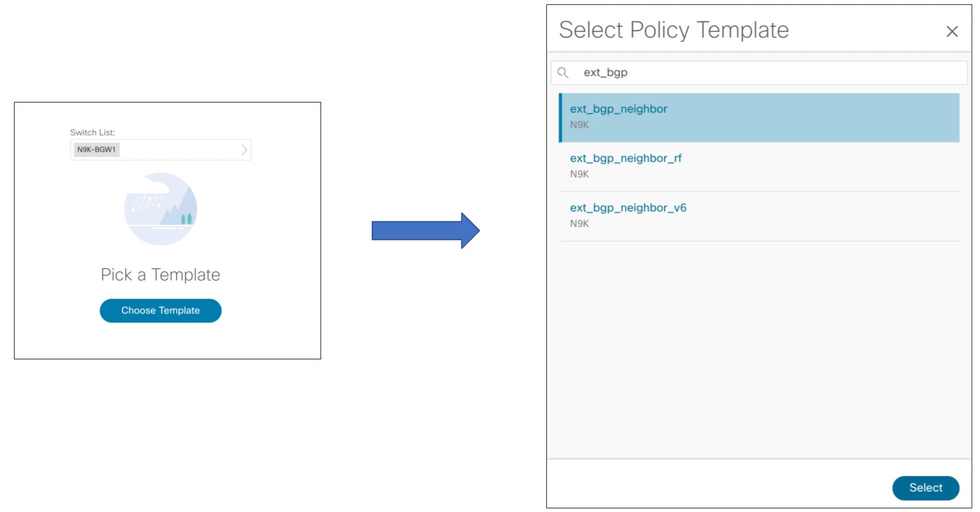This screenshot has height=512, width=980.
Task: Click inside the ext_bgp search field
Action: [x=649, y=73]
